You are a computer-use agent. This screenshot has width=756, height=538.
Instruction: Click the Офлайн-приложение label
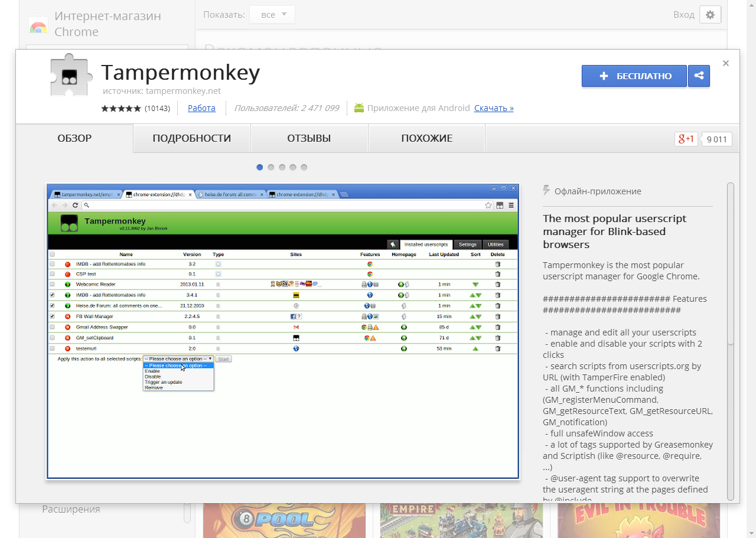(598, 191)
